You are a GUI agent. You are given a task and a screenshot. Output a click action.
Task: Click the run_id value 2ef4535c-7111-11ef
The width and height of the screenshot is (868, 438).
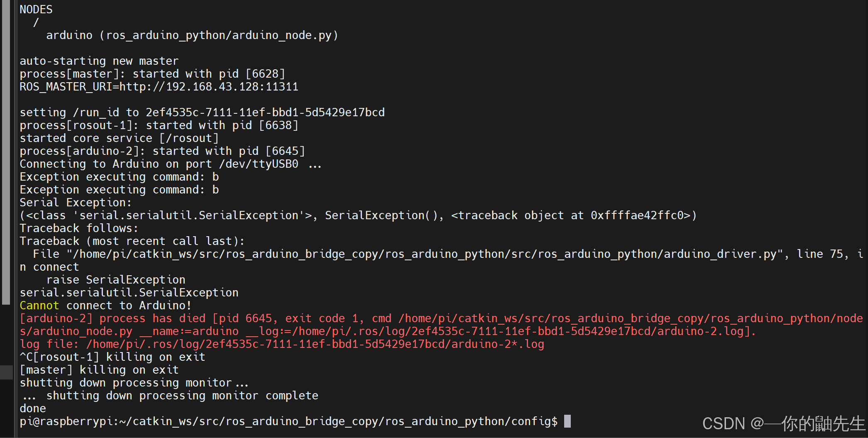point(265,112)
